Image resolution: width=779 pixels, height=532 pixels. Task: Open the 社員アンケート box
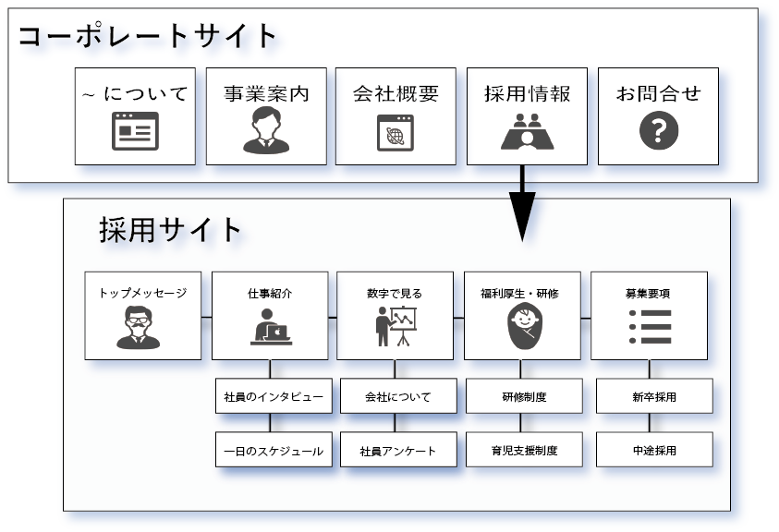coord(398,451)
